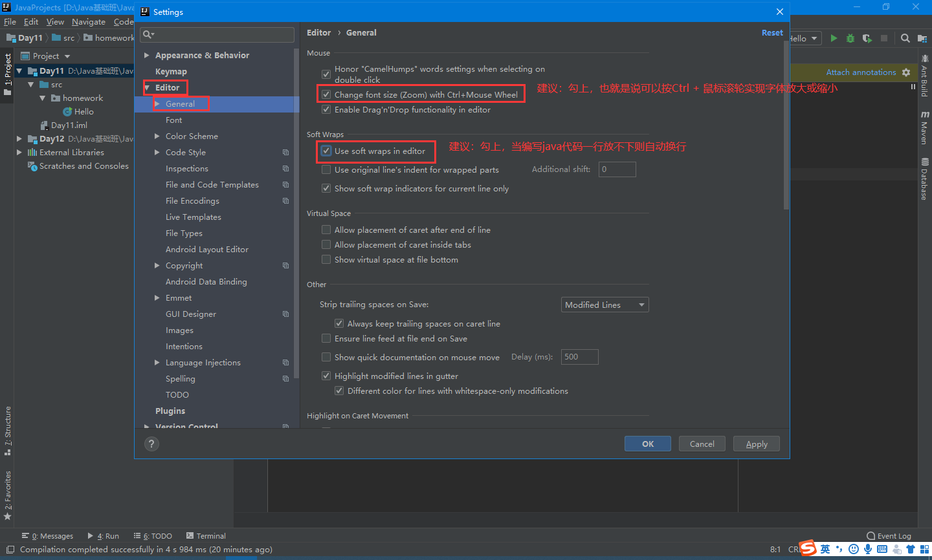Click the per-project icon next to Spelling

[285, 379]
